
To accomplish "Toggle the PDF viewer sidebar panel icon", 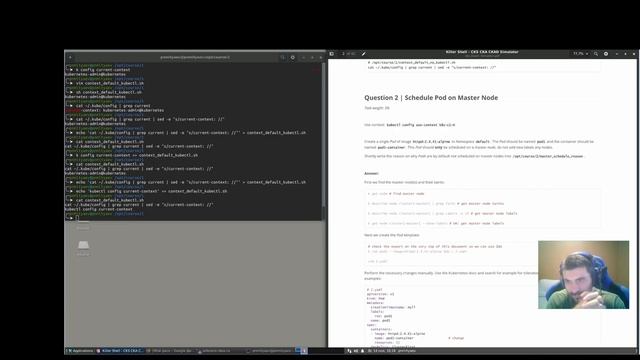I will [x=332, y=54].
